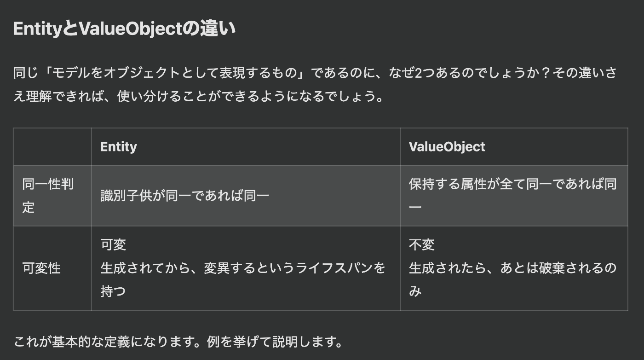This screenshot has width=644, height=360.
Task: Click the Entity column header
Action: 119,146
